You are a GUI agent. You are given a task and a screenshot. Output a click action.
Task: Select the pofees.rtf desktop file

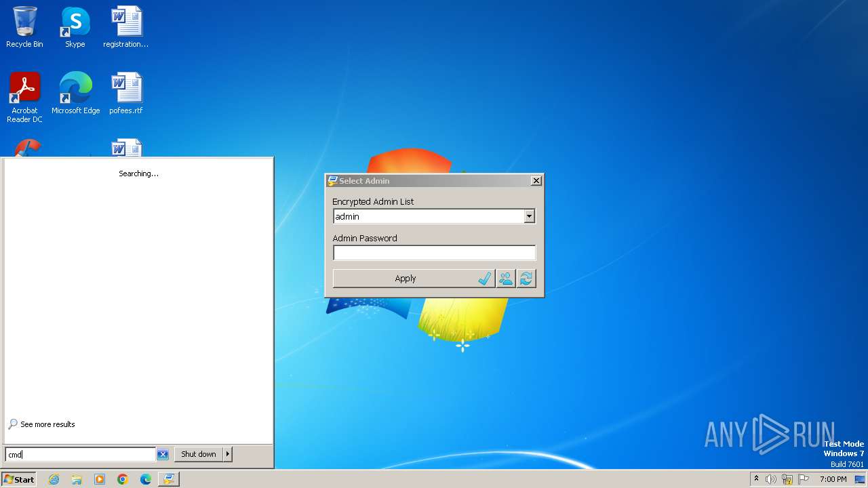(x=126, y=94)
